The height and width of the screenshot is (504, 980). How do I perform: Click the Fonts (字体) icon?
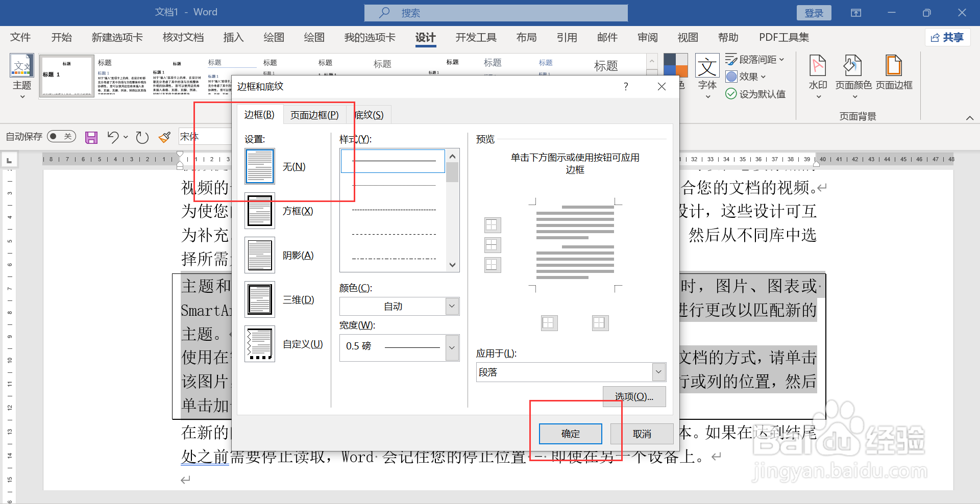[707, 66]
